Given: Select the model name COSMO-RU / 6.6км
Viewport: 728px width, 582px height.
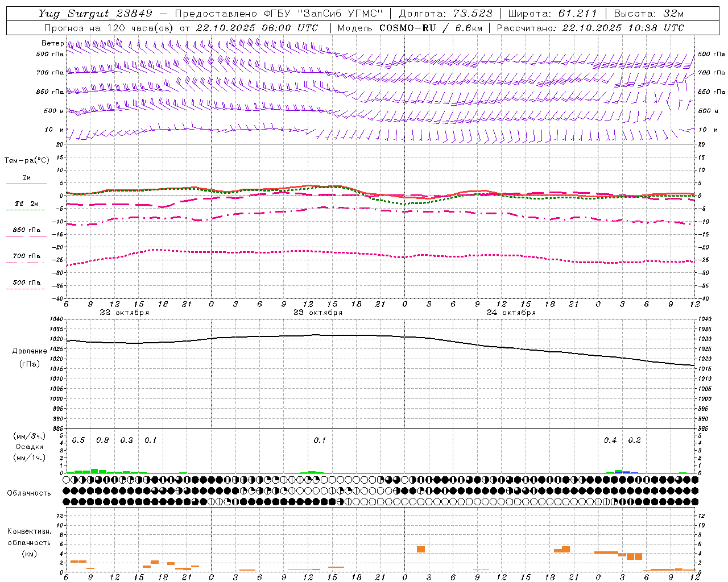Looking at the screenshot, I should (x=431, y=28).
